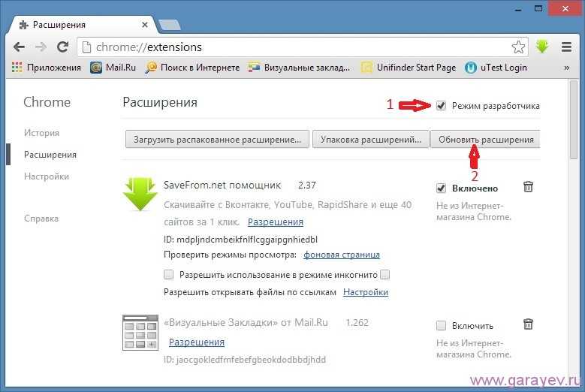Open Разрешения link for Визуальные Закладки
The width and height of the screenshot is (585, 392).
coord(197,342)
